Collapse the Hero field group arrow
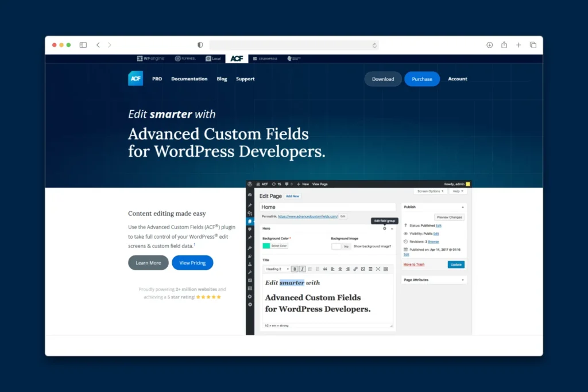The width and height of the screenshot is (588, 392). [392, 228]
